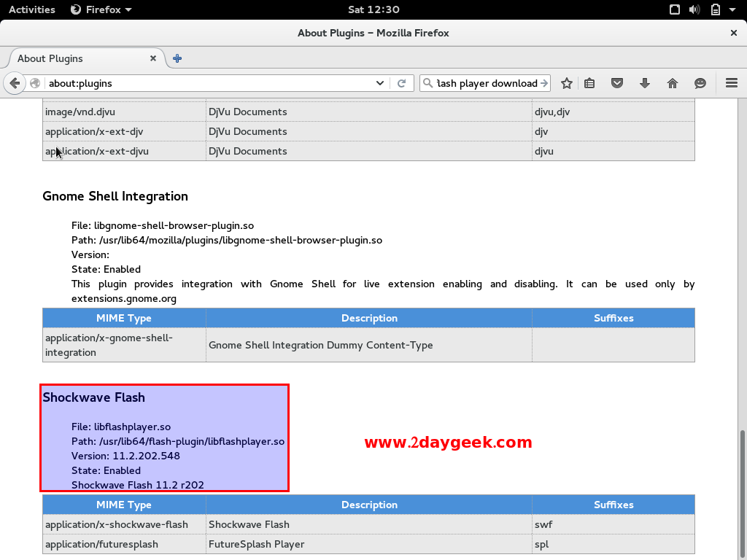
Task: Reload the about:plugins page
Action: (402, 83)
